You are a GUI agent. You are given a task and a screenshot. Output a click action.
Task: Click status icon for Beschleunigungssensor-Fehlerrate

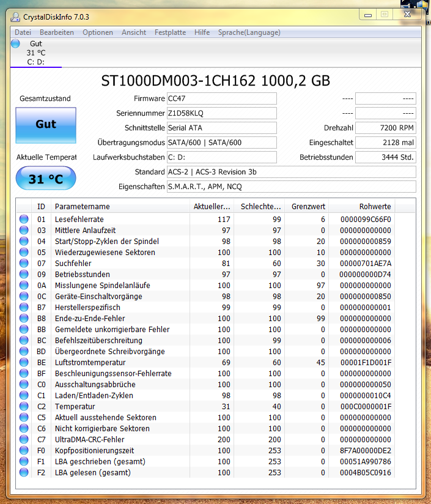24,373
